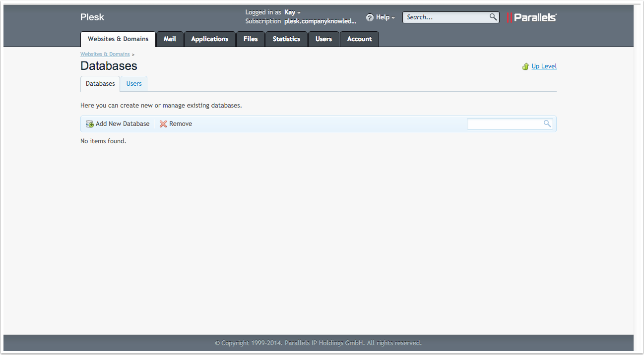The height and width of the screenshot is (355, 644).
Task: Click the subscription name plesk.companyknowled...
Action: pyautogui.click(x=321, y=21)
